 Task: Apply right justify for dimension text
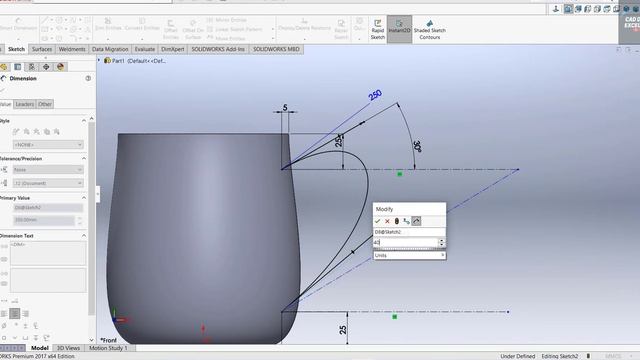pyautogui.click(x=26, y=313)
